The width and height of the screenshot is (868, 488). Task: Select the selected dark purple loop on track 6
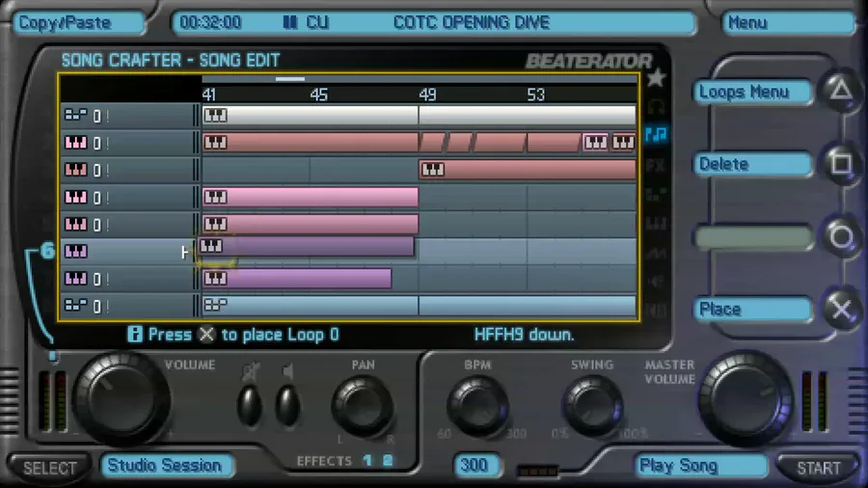(306, 246)
